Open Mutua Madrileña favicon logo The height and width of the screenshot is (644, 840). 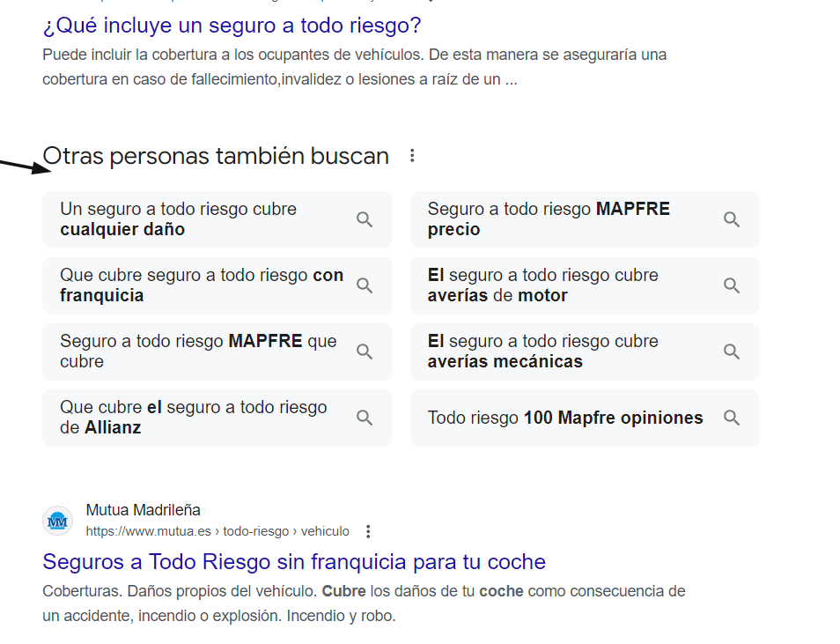[58, 521]
